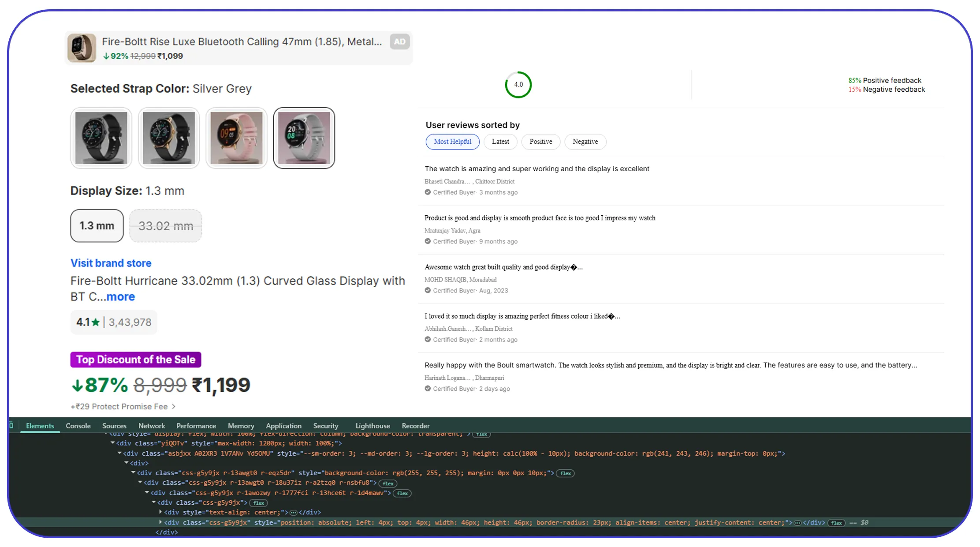The height and width of the screenshot is (547, 980).
Task: Collapse the plain css-g5y9jx div node
Action: (x=154, y=502)
